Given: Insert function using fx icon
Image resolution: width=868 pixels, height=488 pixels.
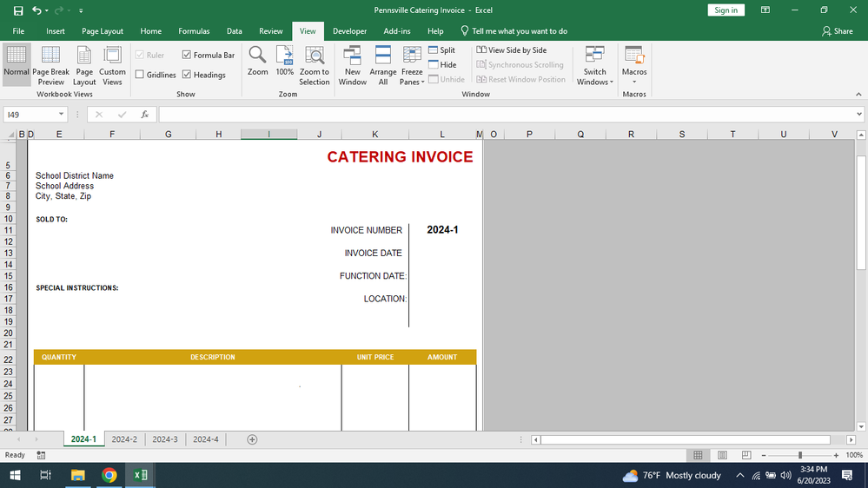Looking at the screenshot, I should [x=144, y=115].
